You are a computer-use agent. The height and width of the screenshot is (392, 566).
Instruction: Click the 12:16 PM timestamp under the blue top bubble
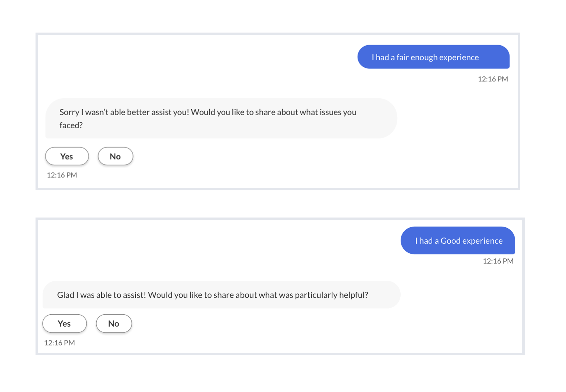click(493, 79)
